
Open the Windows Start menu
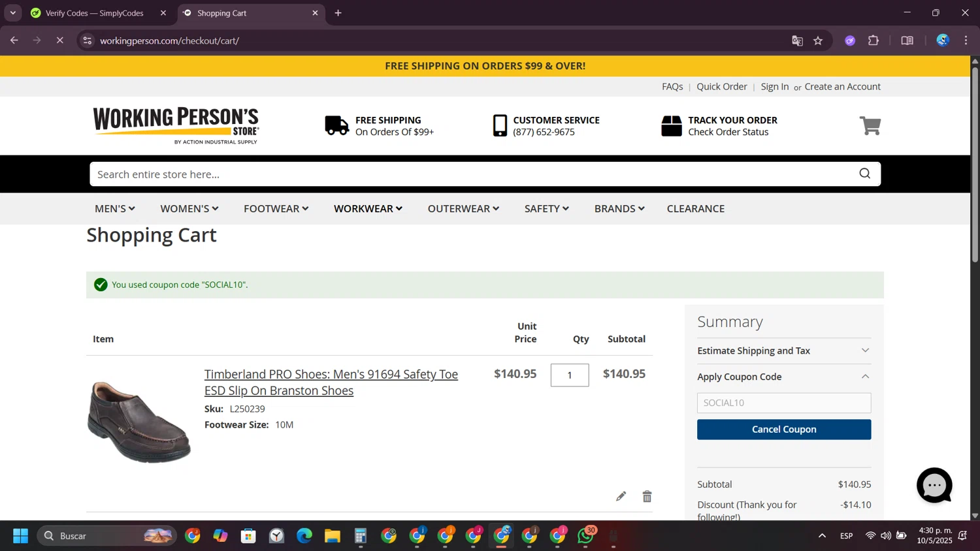[x=20, y=536]
